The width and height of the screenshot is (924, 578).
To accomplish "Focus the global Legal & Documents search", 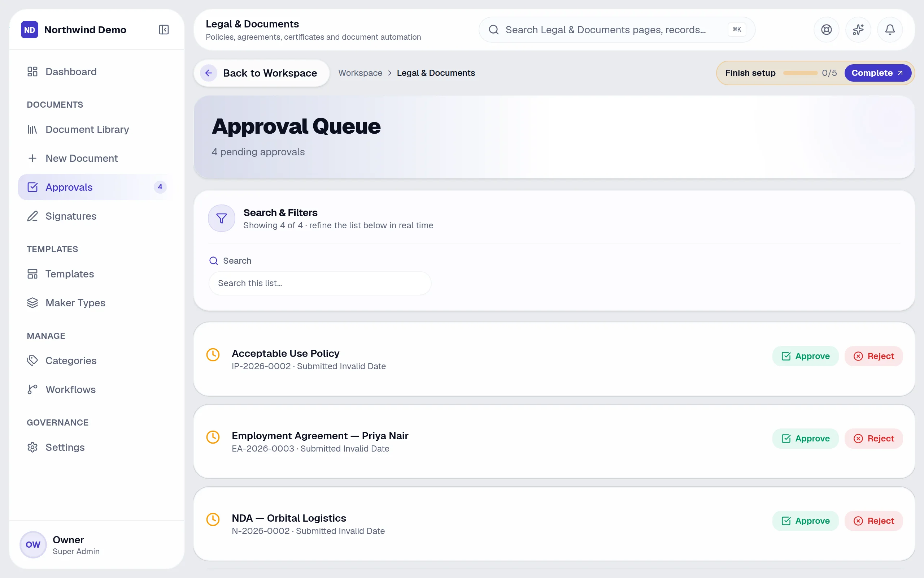I will 617,29.
